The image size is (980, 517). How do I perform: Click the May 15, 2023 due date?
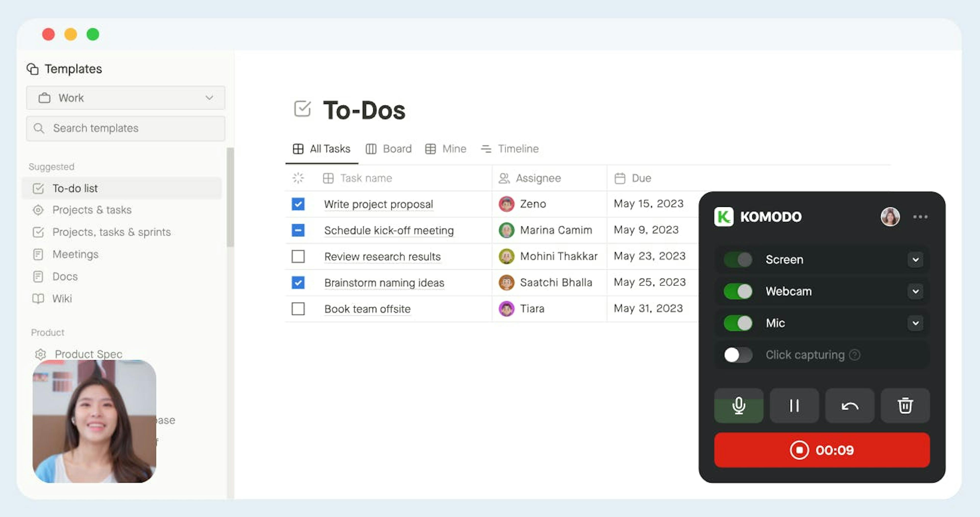[648, 204]
